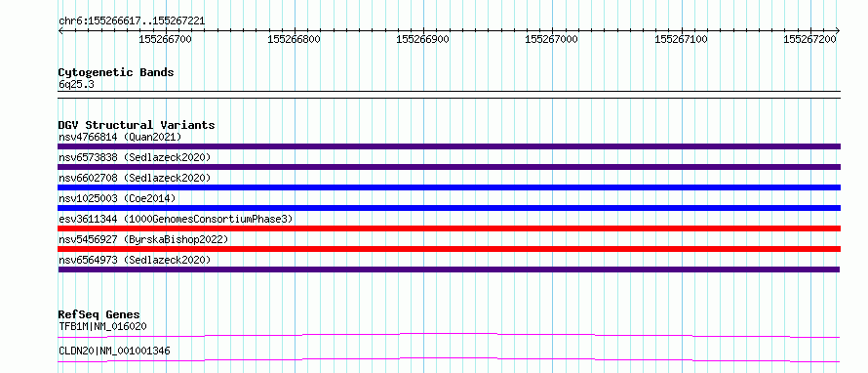Select the DGV Structural Variants track title
868x373 pixels.
tap(137, 125)
